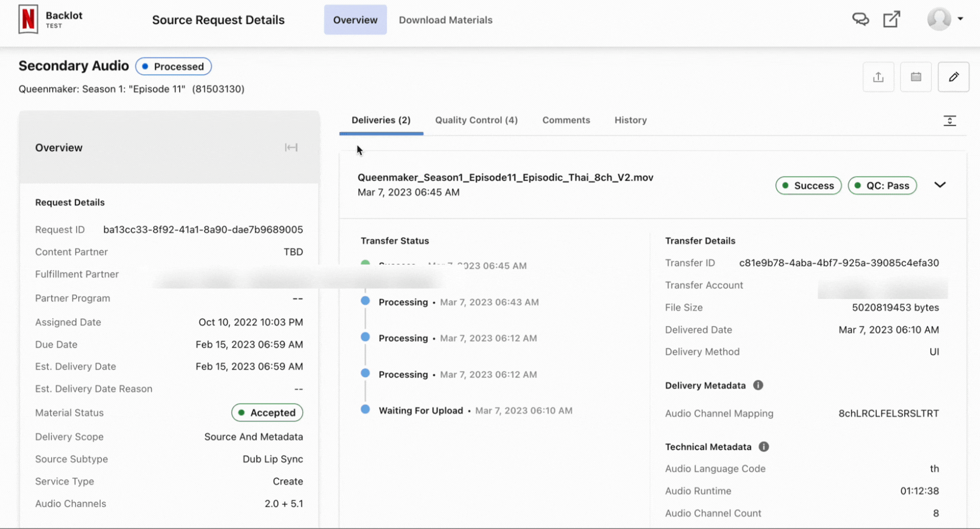The image size is (980, 529).
Task: Show Technical Metadata info tooltip
Action: click(x=764, y=446)
